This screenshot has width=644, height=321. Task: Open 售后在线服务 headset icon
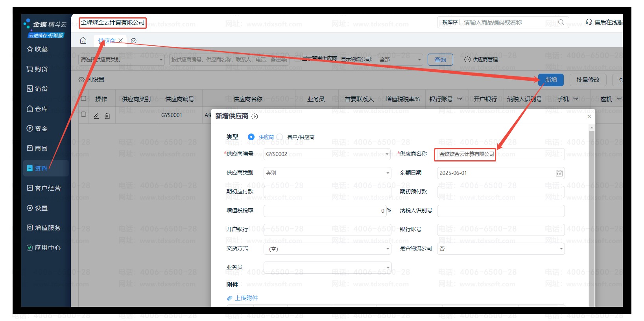point(589,22)
